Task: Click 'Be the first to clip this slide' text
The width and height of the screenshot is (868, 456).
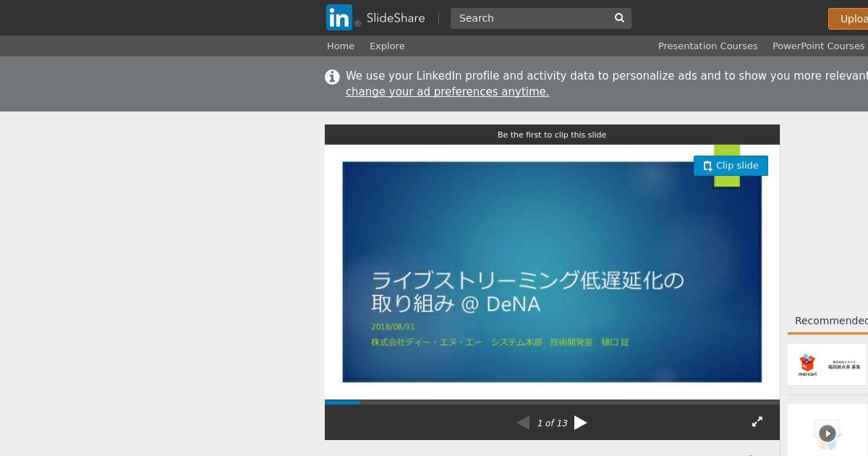Action: click(552, 135)
